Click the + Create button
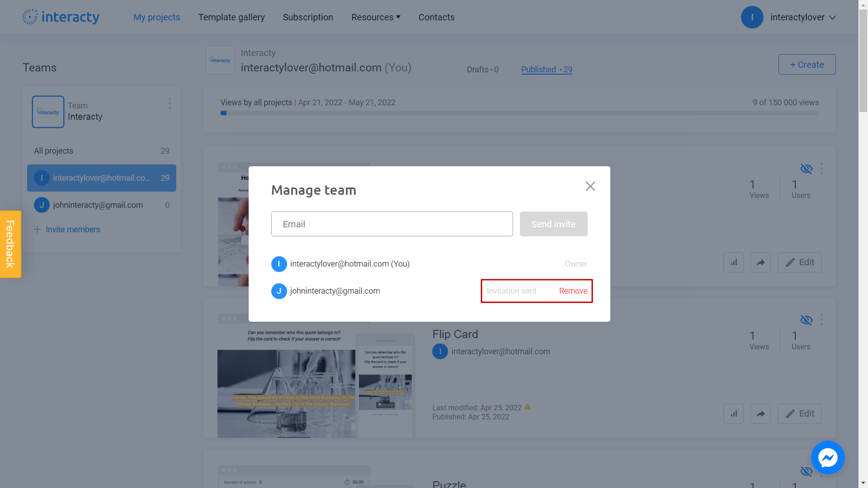The width and height of the screenshot is (868, 488). (807, 65)
